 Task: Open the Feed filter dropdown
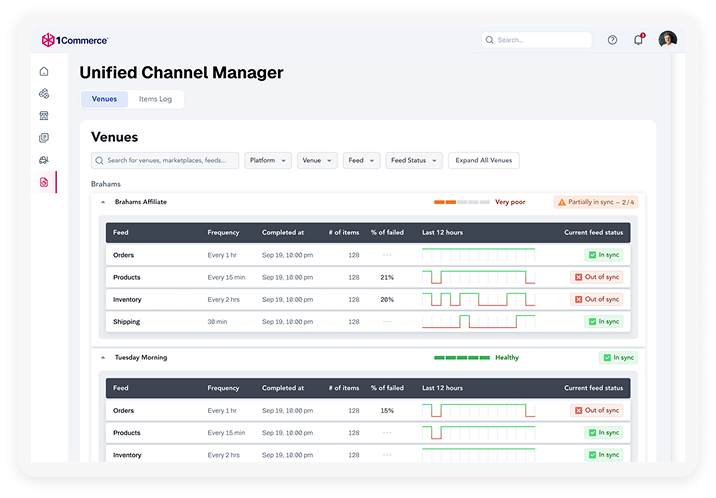(x=361, y=161)
